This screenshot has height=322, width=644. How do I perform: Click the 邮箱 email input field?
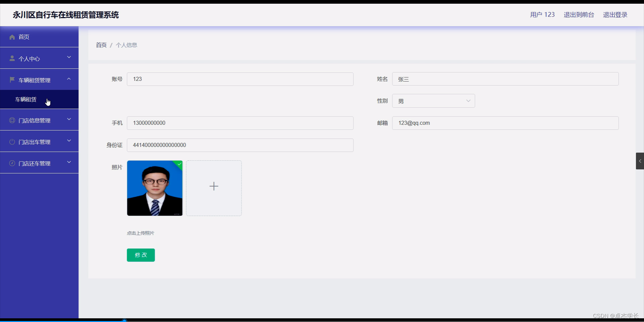[505, 123]
